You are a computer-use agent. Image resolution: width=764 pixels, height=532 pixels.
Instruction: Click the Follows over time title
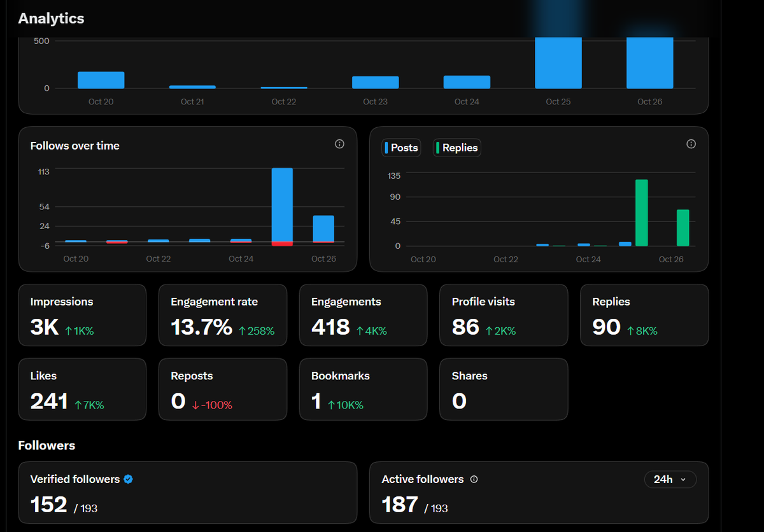tap(75, 146)
